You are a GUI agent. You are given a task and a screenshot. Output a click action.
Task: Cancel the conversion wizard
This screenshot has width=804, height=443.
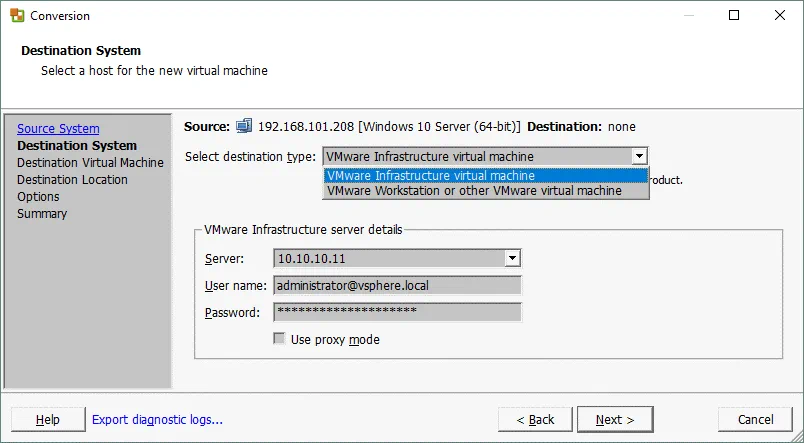[755, 420]
